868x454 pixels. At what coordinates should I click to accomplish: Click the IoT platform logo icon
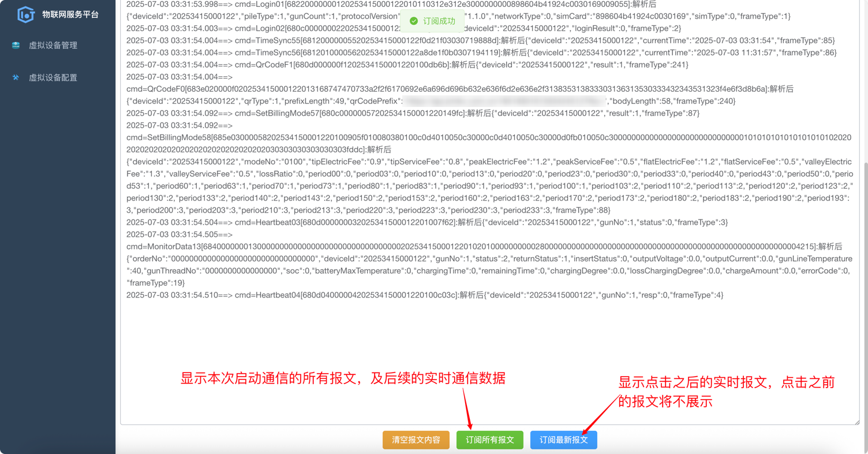point(26,14)
